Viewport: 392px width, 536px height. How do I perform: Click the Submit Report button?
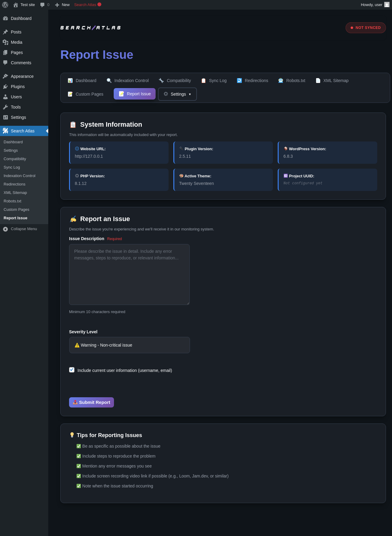(x=91, y=402)
